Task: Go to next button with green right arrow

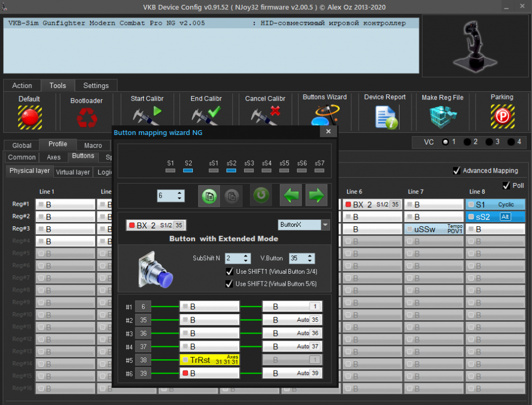Action: [316, 195]
